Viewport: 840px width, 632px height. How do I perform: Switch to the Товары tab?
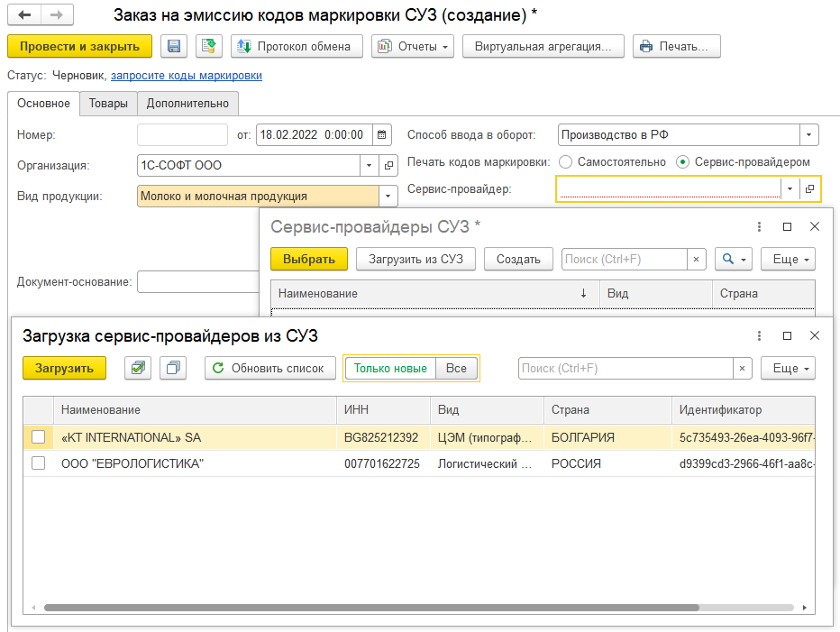(108, 104)
